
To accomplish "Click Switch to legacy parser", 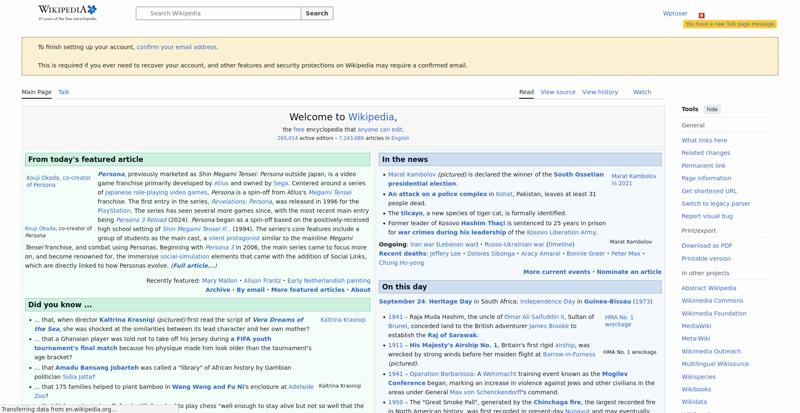I will (x=716, y=204).
